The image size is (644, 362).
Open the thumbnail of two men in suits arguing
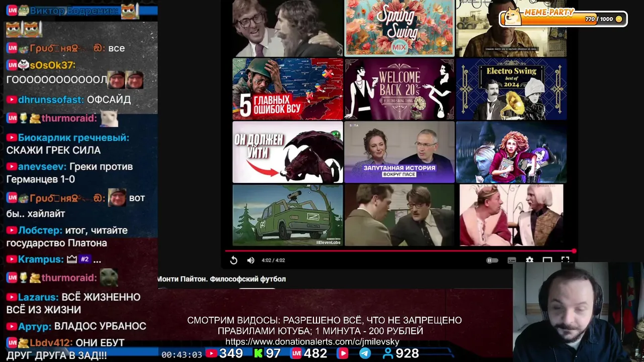(x=399, y=215)
